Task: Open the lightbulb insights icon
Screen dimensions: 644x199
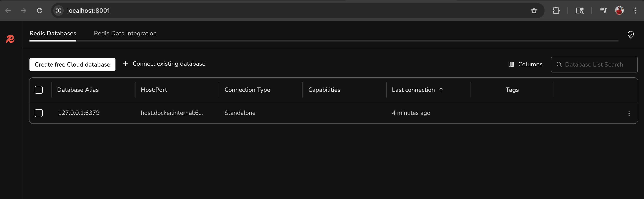Action: pyautogui.click(x=631, y=35)
